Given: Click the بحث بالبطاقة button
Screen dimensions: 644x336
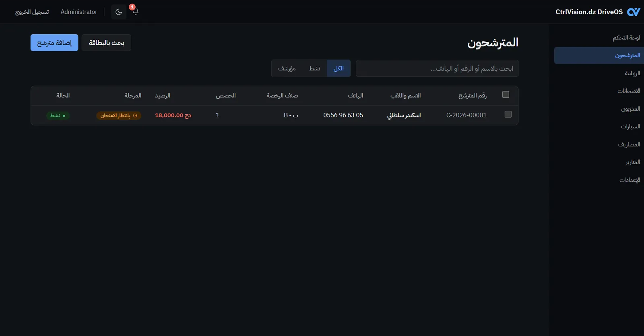Looking at the screenshot, I should [106, 43].
